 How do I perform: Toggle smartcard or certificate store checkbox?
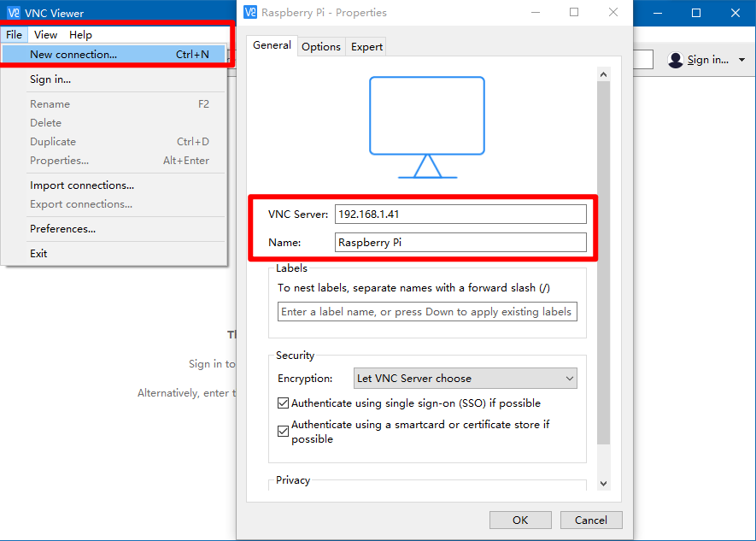(283, 431)
